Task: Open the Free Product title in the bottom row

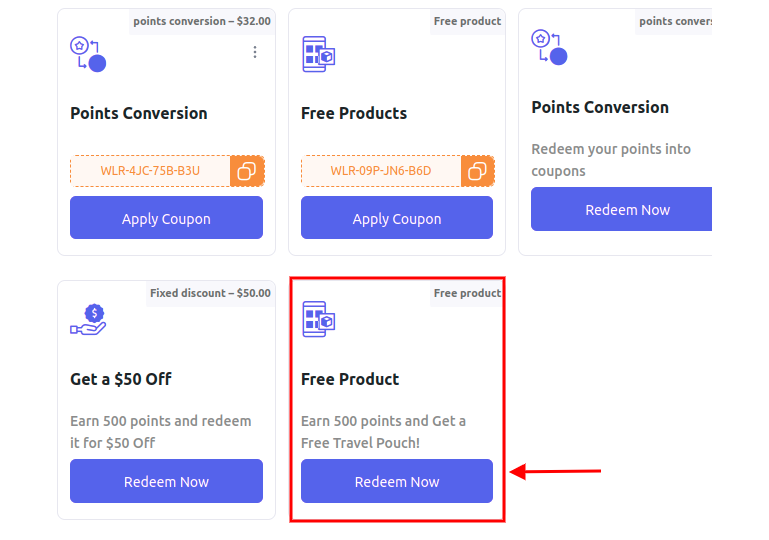Action: coord(350,379)
